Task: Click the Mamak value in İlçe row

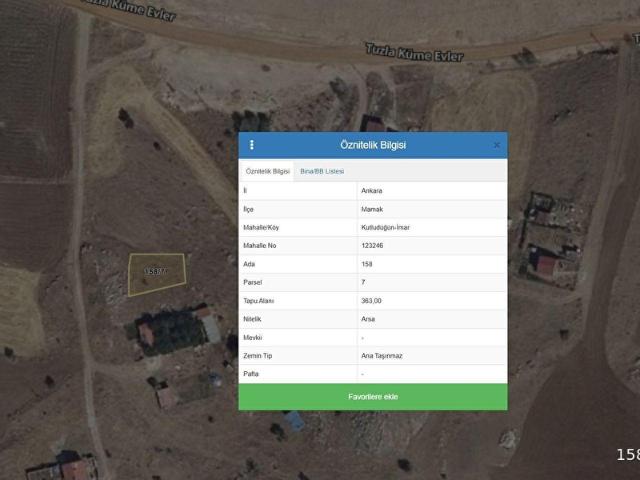Action: click(x=370, y=209)
